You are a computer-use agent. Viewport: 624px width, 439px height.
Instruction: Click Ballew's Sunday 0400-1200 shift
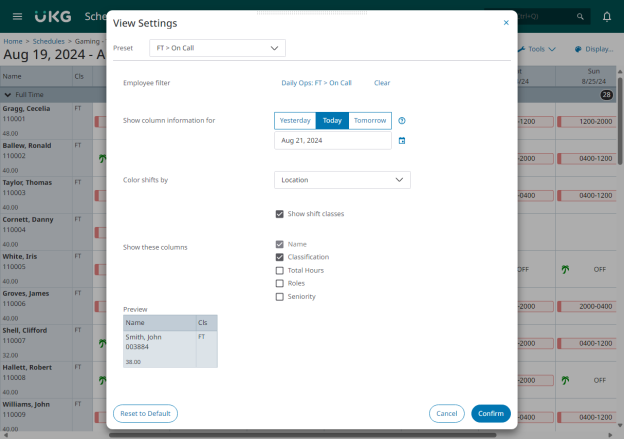[587, 158]
